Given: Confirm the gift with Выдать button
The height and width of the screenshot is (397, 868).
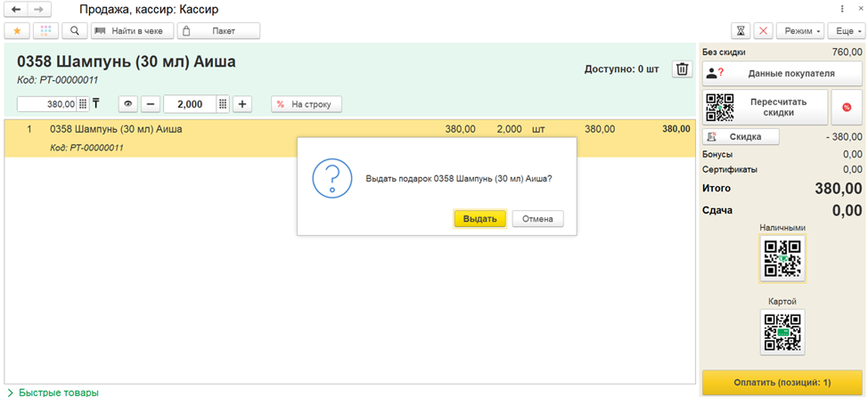Looking at the screenshot, I should [480, 218].
